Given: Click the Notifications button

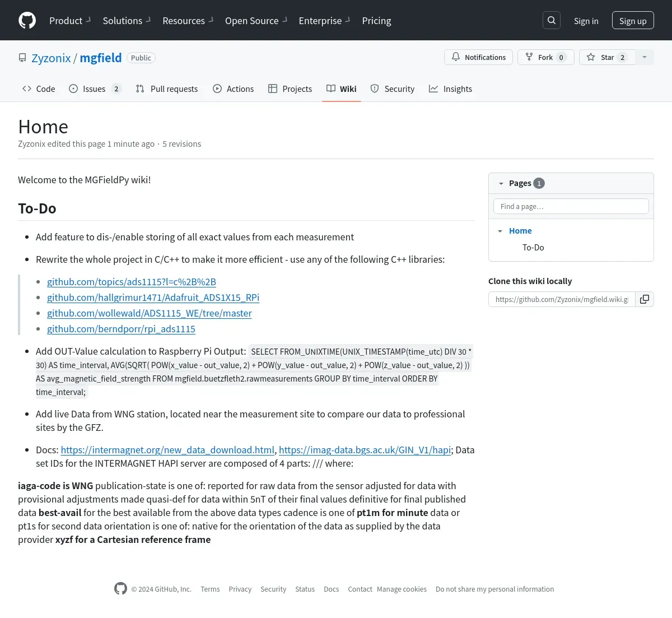Looking at the screenshot, I should click(x=478, y=57).
